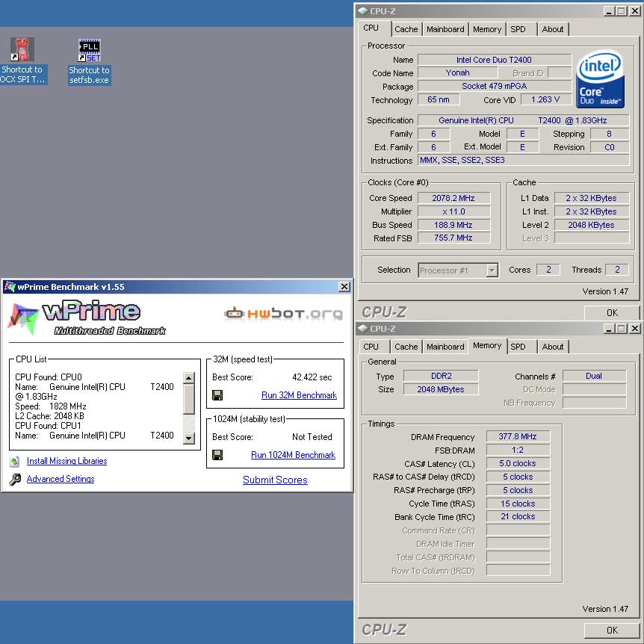Screen dimensions: 644x644
Task: Click the Intel Core Duo logo
Action: (600, 79)
